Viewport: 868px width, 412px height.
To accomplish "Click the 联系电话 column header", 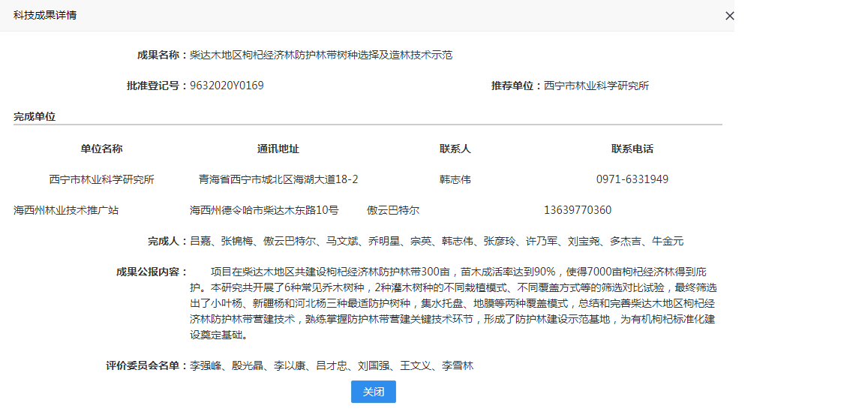I will tap(632, 149).
